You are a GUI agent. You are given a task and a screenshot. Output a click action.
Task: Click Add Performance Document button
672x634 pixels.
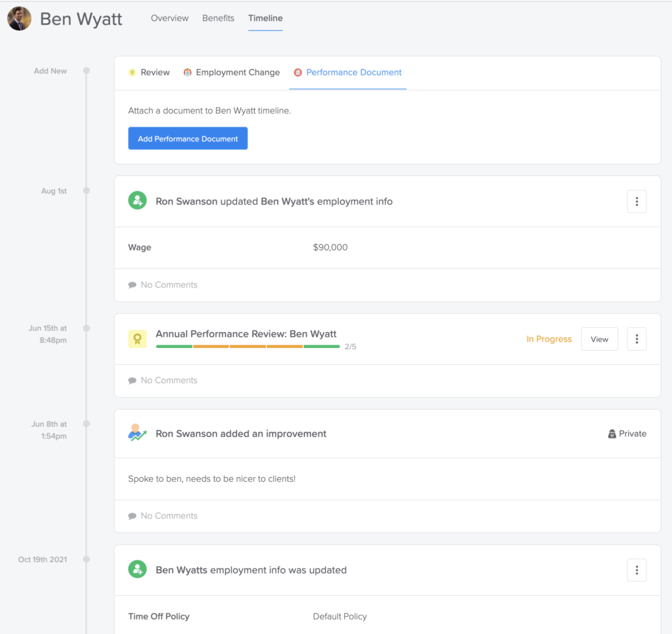(x=188, y=138)
